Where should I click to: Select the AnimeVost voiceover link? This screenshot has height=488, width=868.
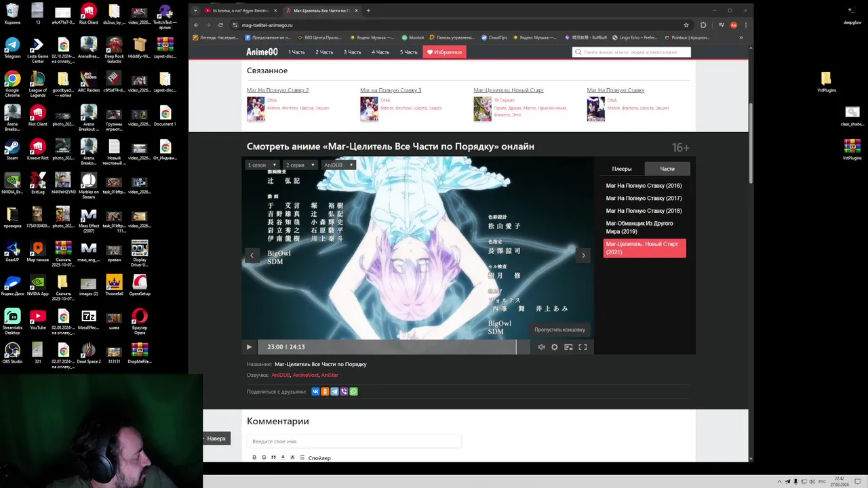(x=306, y=375)
